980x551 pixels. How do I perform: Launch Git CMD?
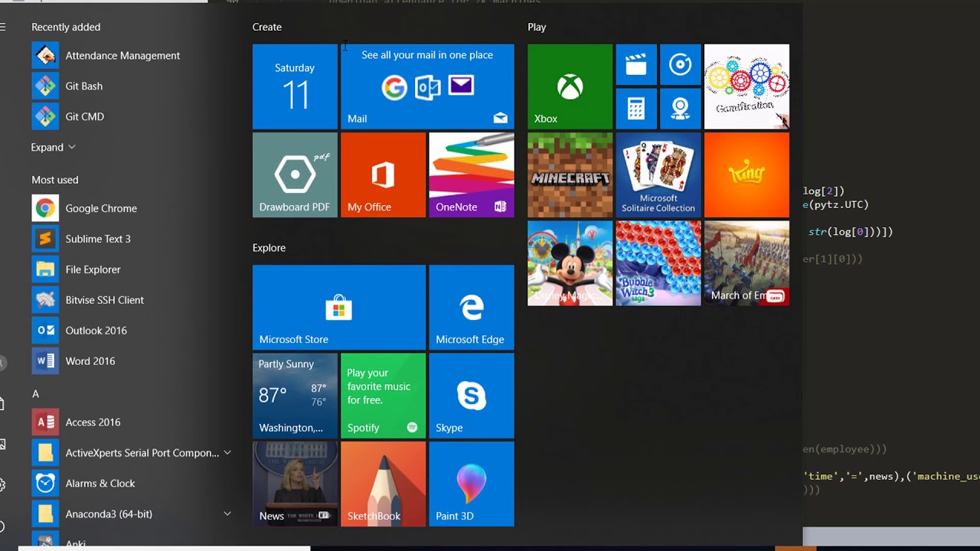(130, 116)
